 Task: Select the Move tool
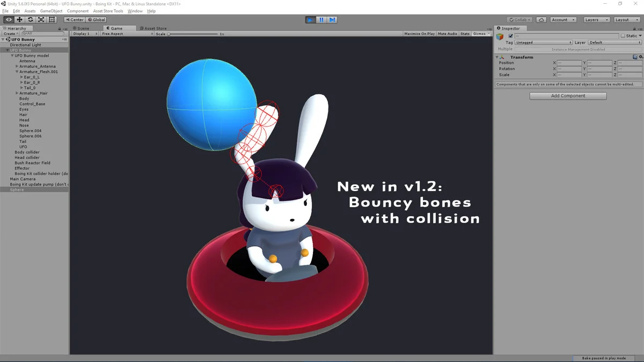[19, 20]
